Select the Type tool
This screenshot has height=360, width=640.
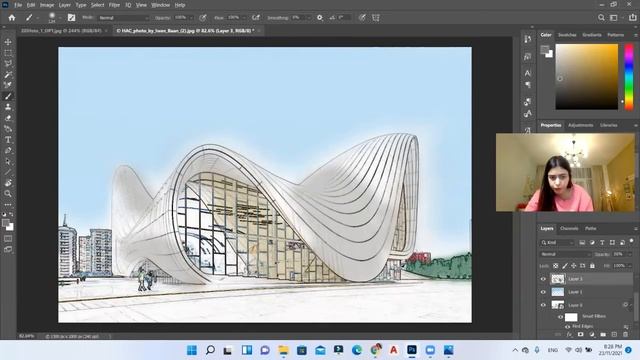pyautogui.click(x=8, y=140)
